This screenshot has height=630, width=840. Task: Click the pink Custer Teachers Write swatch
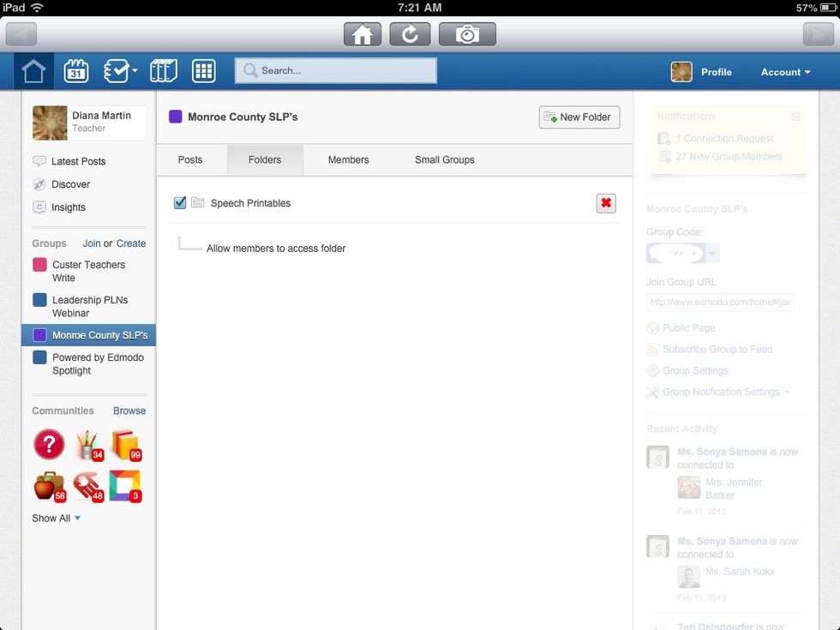39,265
